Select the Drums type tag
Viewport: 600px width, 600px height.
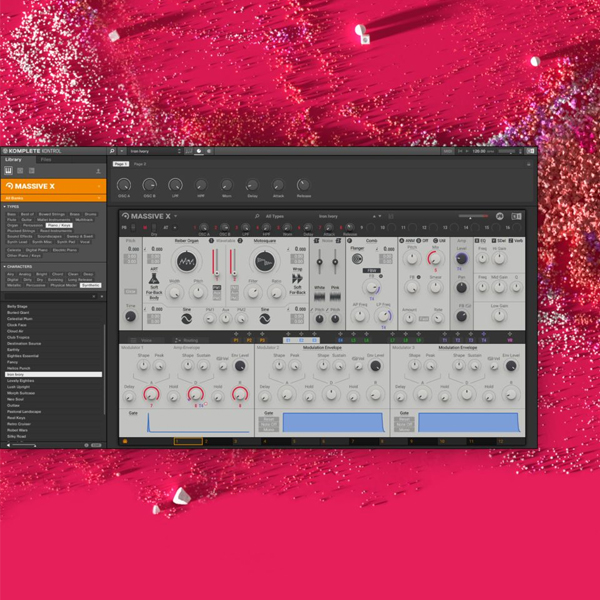(x=91, y=214)
